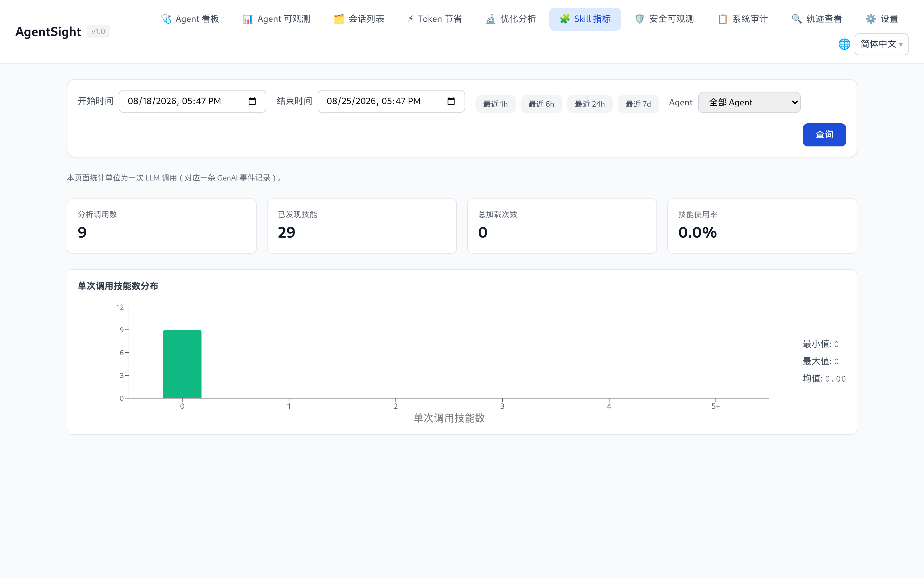Click the 单次调用技能数分布 chart title
Viewport: 924px width, 578px height.
click(x=118, y=286)
